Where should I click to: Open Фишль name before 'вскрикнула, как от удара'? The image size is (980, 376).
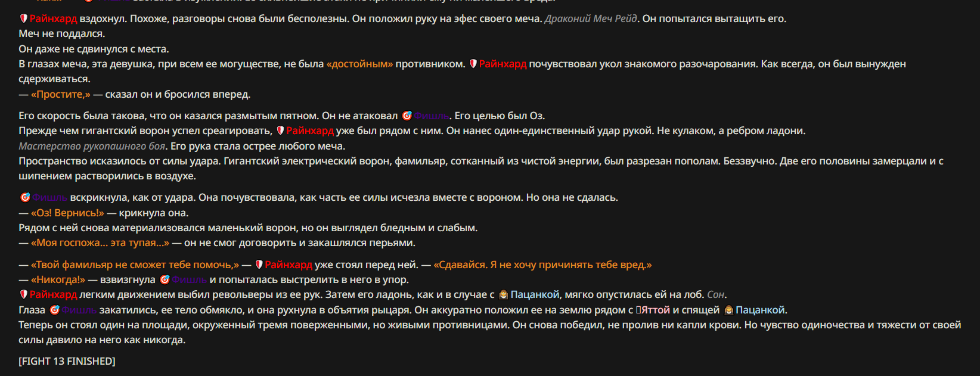(x=50, y=197)
